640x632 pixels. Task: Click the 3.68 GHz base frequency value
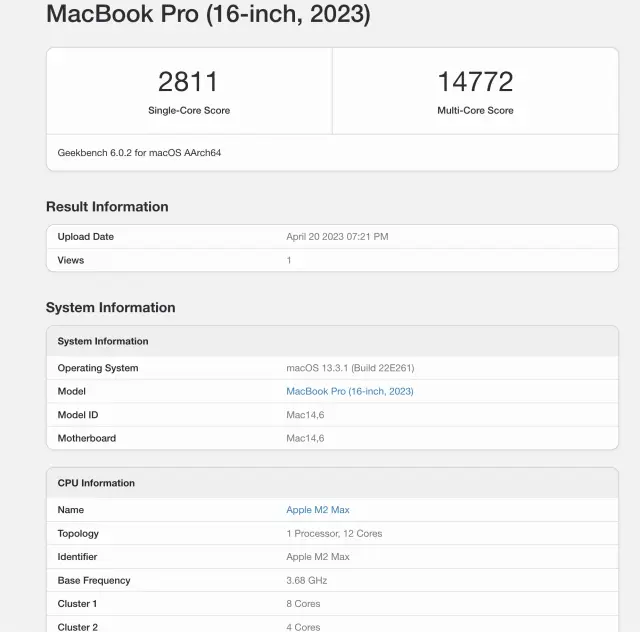[308, 580]
